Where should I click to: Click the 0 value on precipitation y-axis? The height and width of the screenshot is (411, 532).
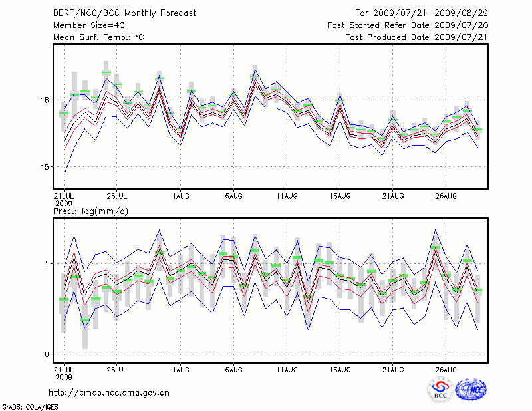[x=47, y=354]
